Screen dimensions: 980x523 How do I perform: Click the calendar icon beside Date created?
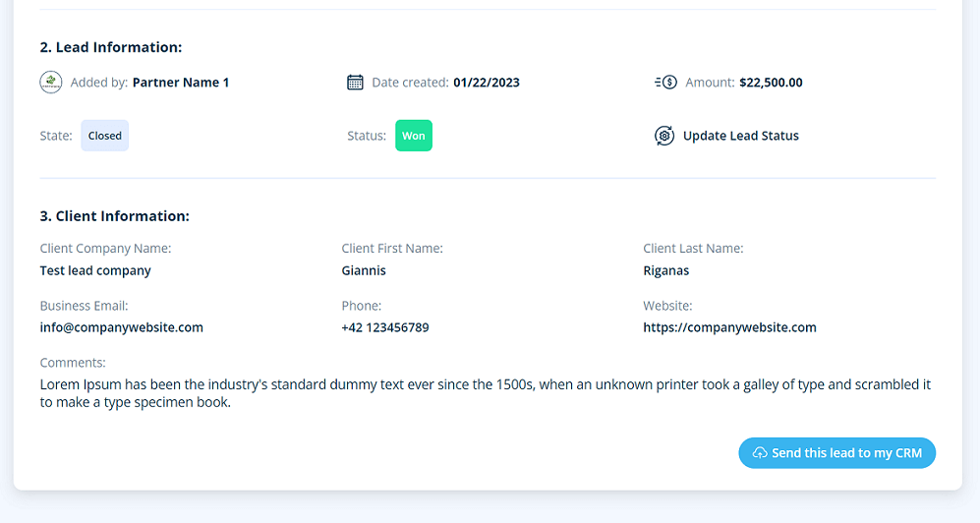pyautogui.click(x=356, y=83)
